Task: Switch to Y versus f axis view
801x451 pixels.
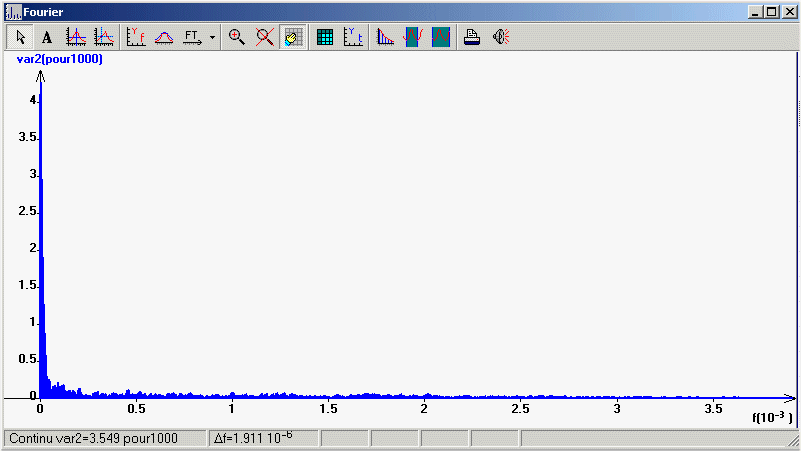Action: (x=136, y=37)
